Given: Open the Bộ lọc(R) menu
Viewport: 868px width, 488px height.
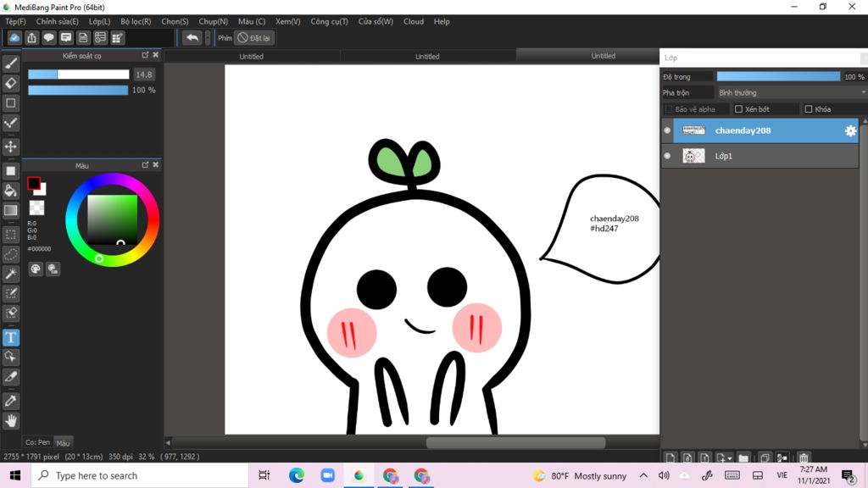Looking at the screenshot, I should click(x=136, y=21).
